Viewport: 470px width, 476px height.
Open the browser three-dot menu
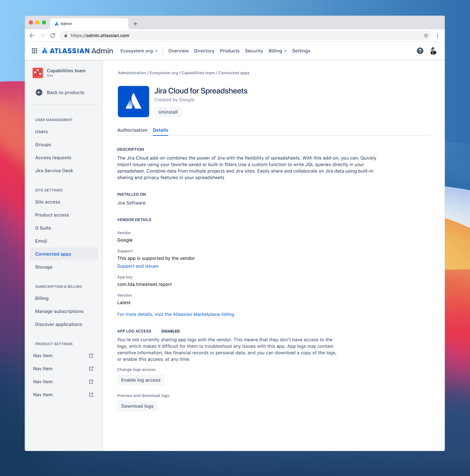tap(437, 35)
